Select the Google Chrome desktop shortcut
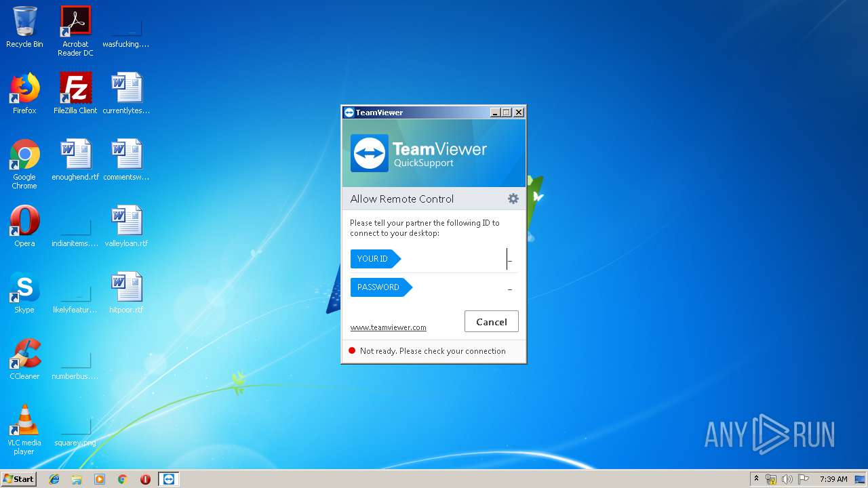 pos(24,164)
